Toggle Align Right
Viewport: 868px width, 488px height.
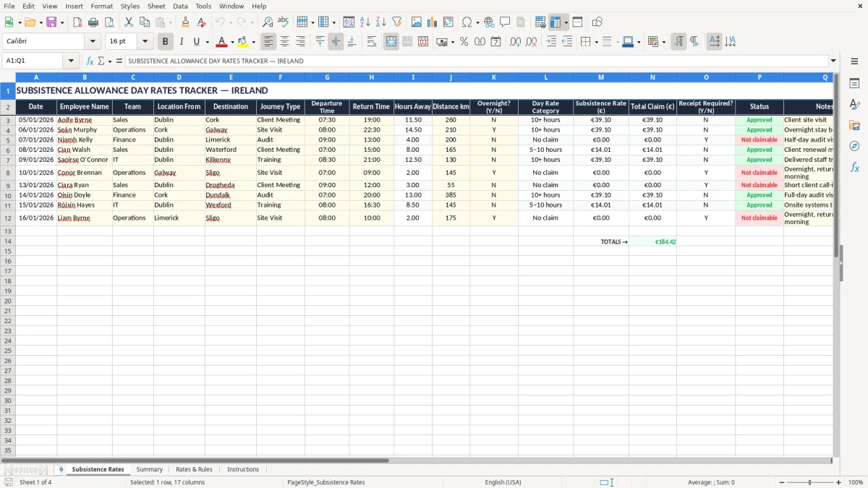coord(300,42)
